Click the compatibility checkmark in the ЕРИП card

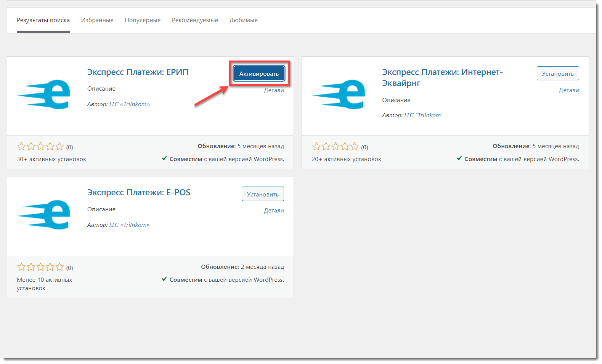(x=164, y=158)
